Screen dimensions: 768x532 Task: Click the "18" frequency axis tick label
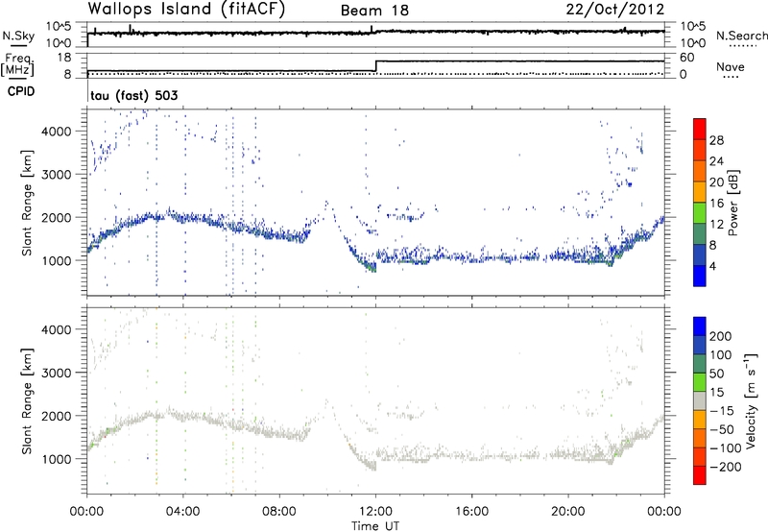click(64, 58)
